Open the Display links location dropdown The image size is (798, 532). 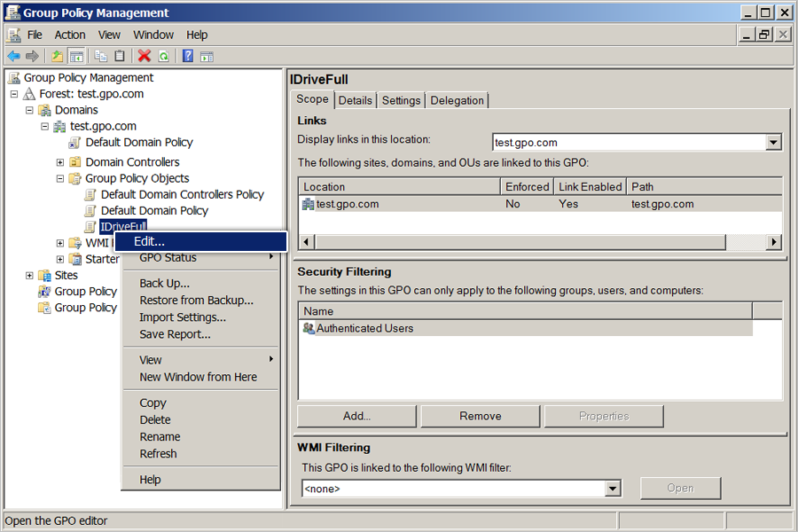[x=773, y=143]
